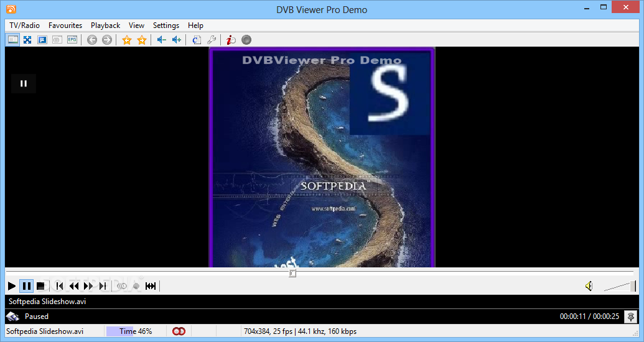Open the Playback menu
This screenshot has width=644, height=342.
[x=106, y=25]
